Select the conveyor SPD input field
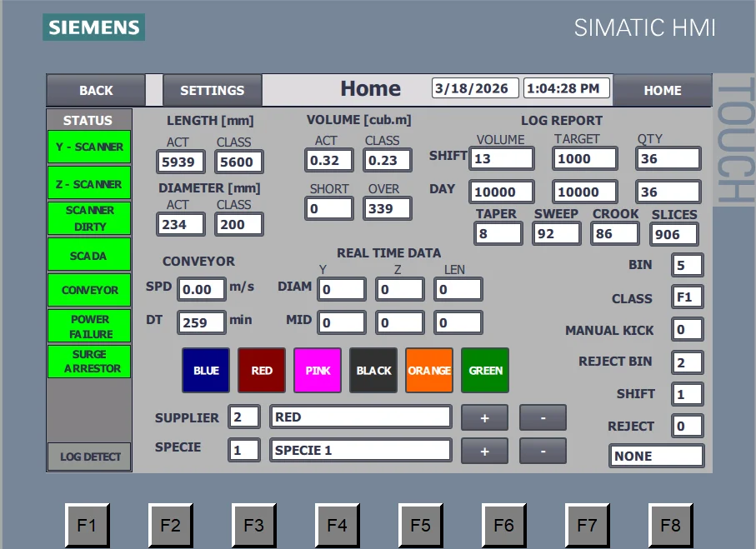 (201, 290)
